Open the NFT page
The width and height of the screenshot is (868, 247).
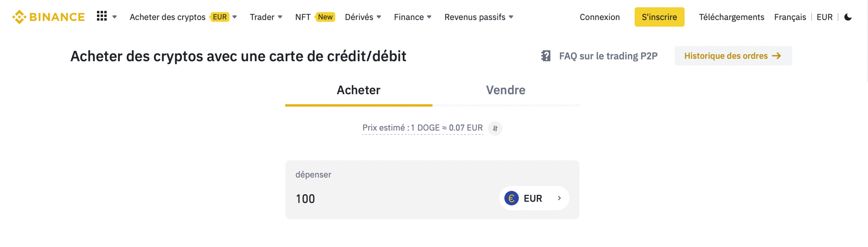(x=303, y=17)
